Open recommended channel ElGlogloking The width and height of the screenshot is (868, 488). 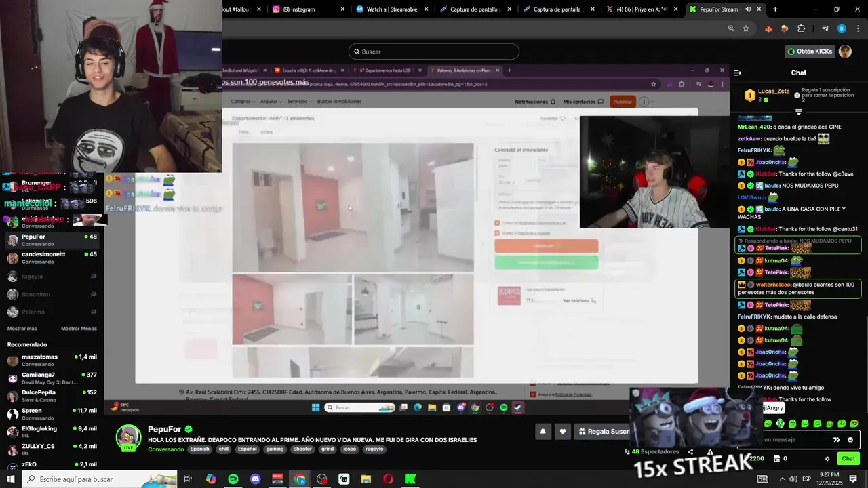pyautogui.click(x=52, y=432)
